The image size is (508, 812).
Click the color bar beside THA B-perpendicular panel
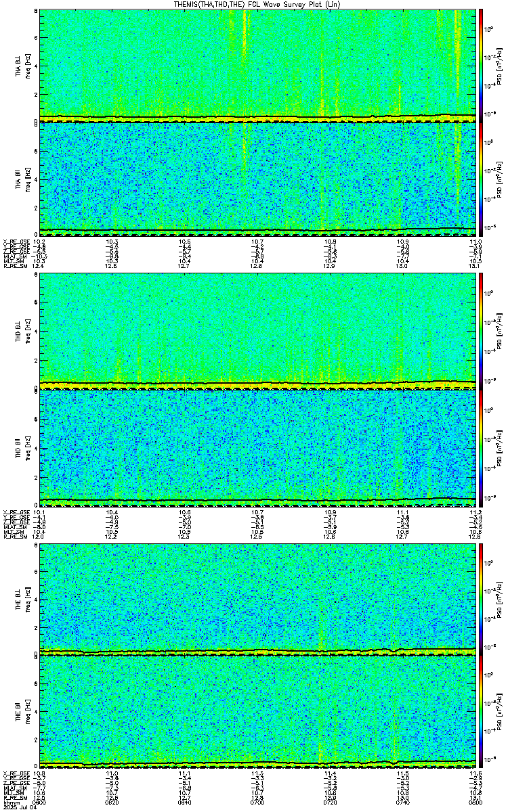pyautogui.click(x=481, y=65)
